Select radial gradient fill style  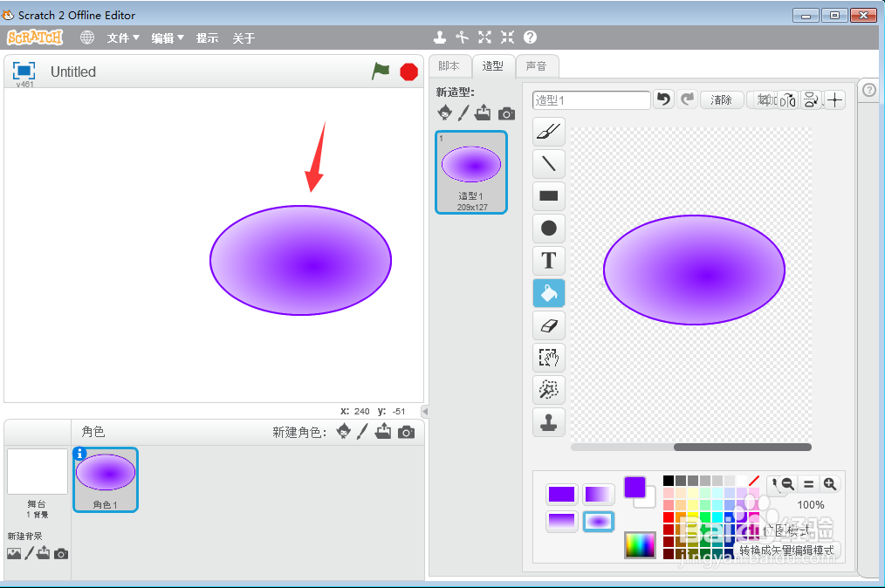click(598, 521)
